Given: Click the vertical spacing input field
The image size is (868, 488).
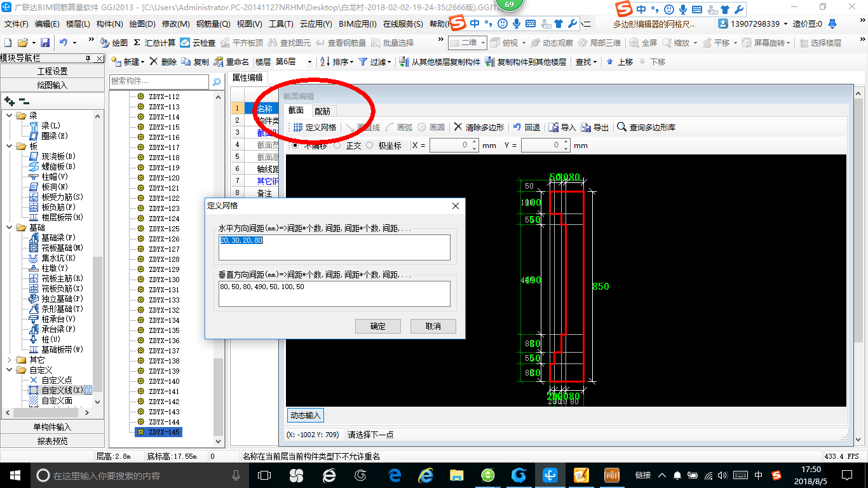Looking at the screenshot, I should (334, 294).
